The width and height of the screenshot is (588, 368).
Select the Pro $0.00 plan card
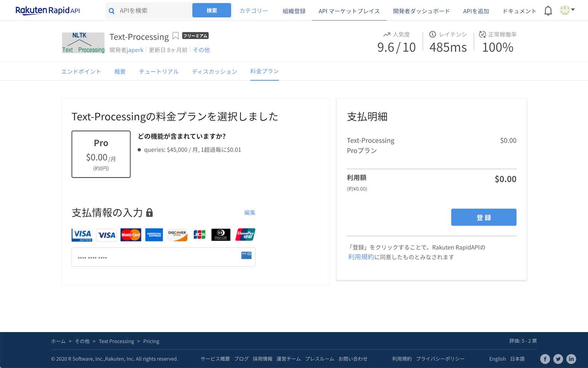101,154
